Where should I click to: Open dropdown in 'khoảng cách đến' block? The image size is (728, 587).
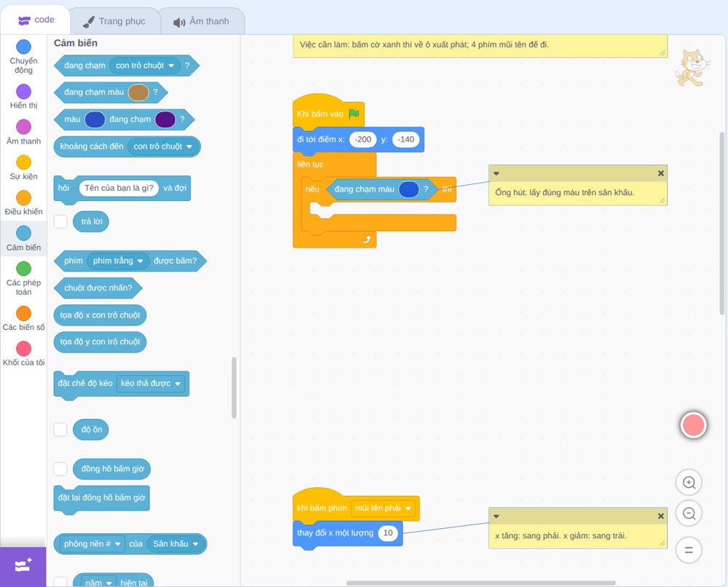162,146
